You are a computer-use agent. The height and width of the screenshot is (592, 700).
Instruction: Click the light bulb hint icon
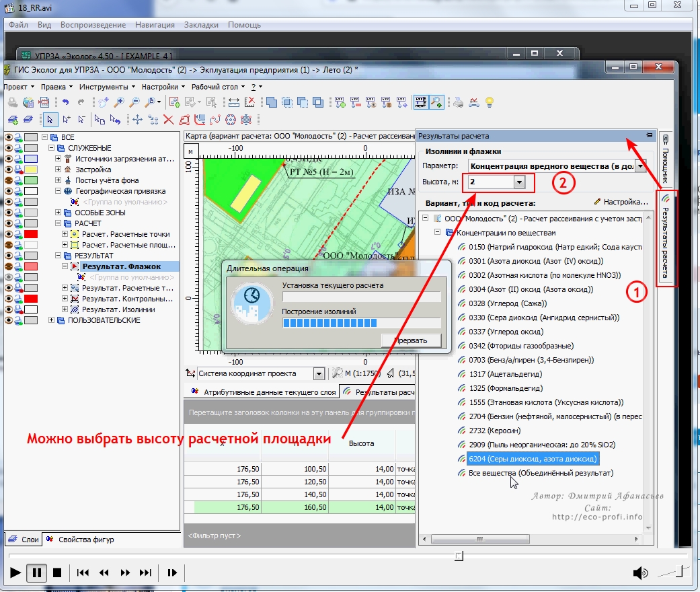[490, 102]
